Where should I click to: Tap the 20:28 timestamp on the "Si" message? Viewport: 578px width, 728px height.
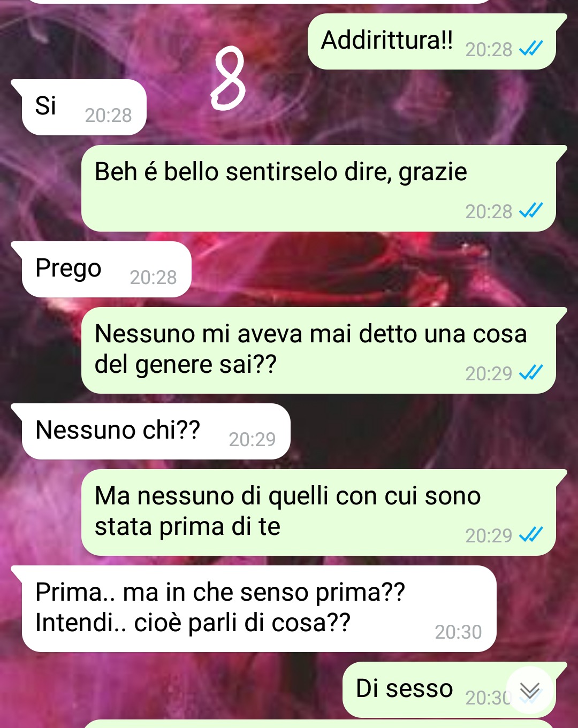(x=108, y=115)
